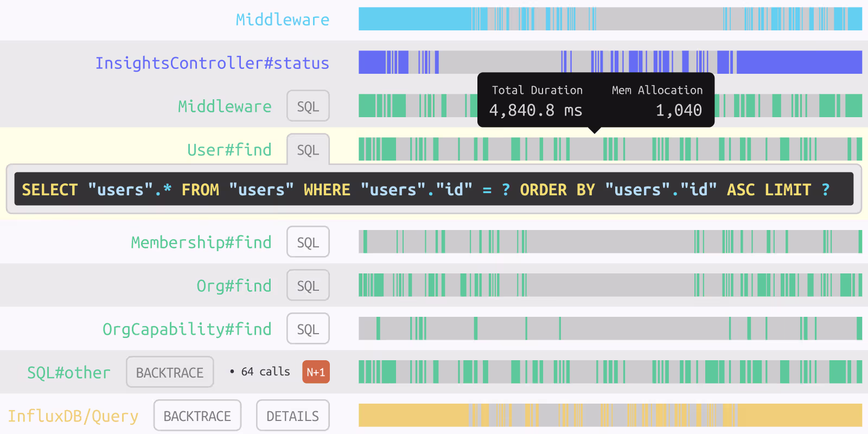868x434 pixels.
Task: Click the InsightsController#status label
Action: tap(212, 63)
